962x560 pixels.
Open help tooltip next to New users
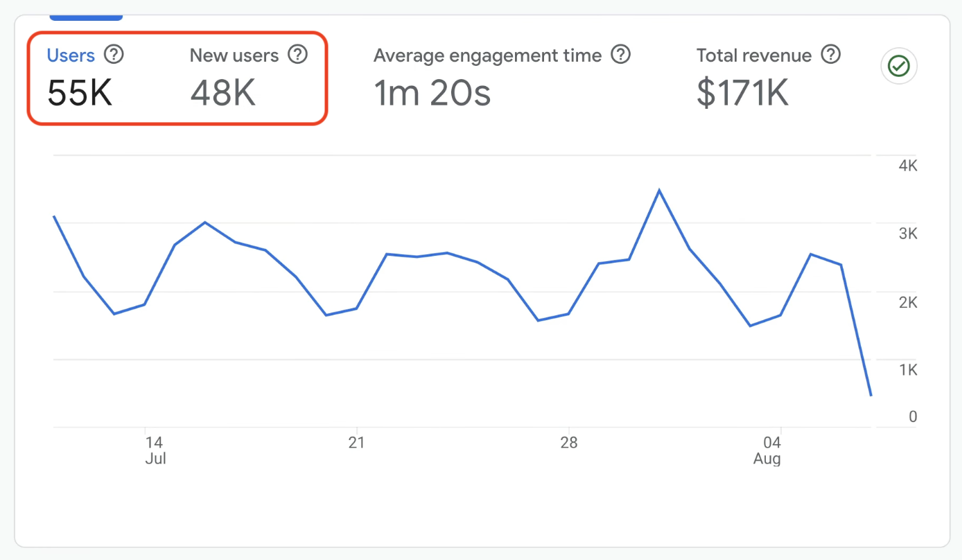pos(297,54)
